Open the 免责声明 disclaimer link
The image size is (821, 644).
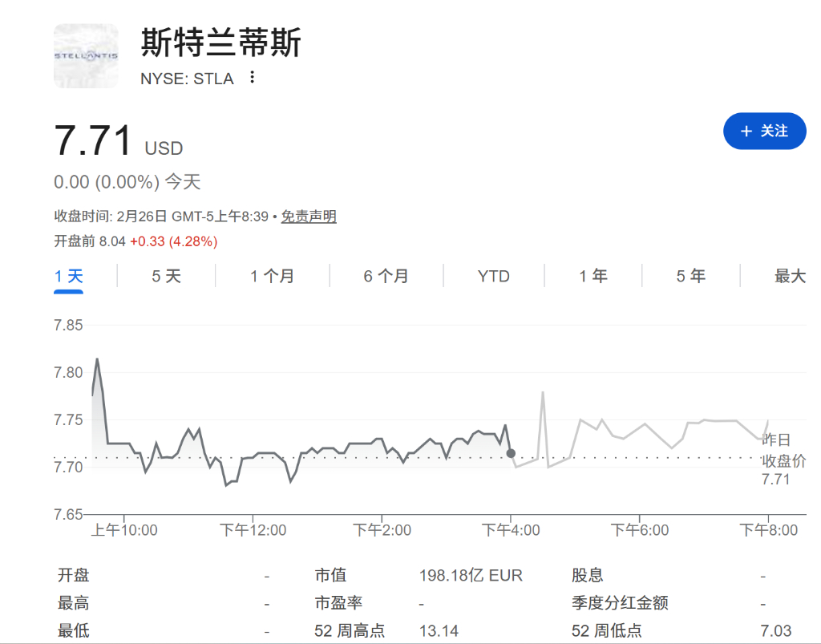(x=307, y=217)
